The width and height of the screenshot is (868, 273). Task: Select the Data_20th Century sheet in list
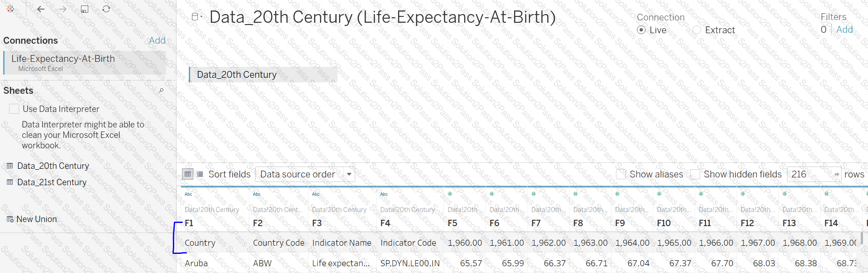coord(53,166)
